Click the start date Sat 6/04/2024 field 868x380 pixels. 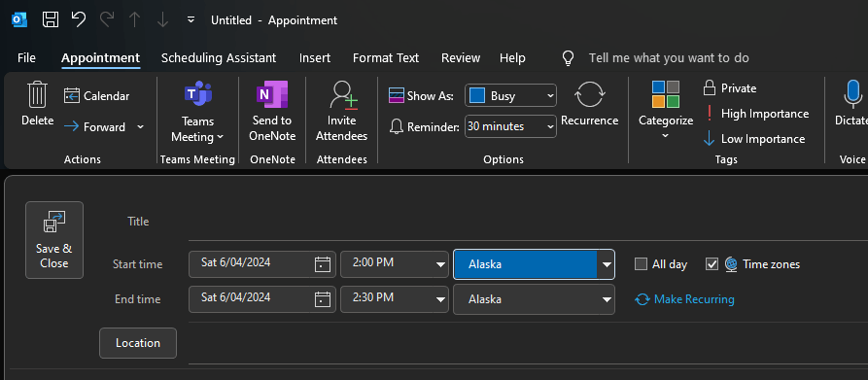pos(250,263)
